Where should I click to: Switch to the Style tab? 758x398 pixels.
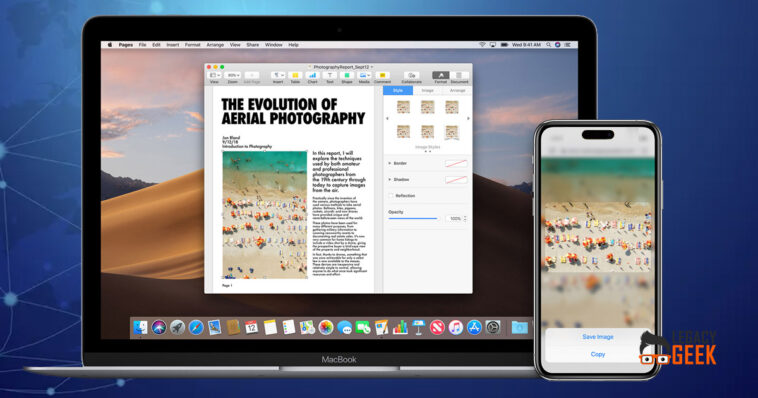398,90
